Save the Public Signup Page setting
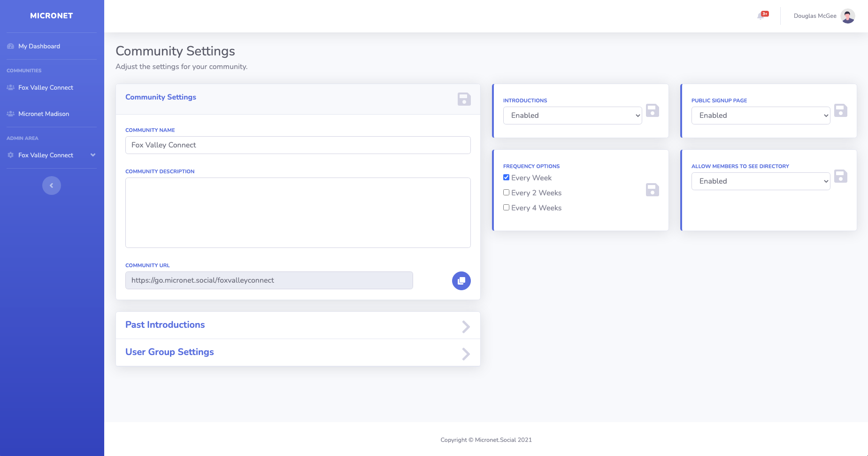 840,110
